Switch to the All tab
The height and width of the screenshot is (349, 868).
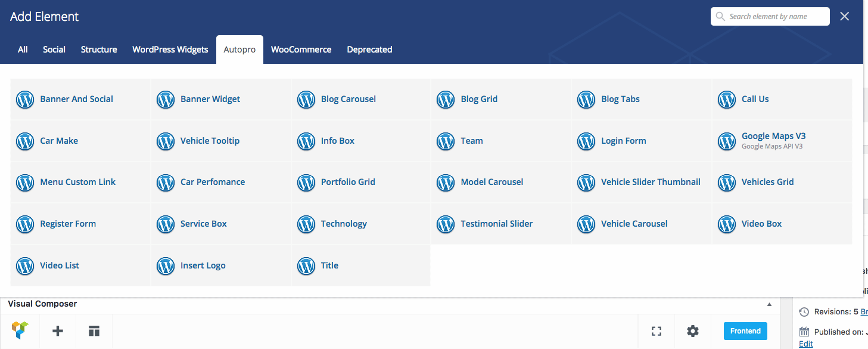pos(23,50)
